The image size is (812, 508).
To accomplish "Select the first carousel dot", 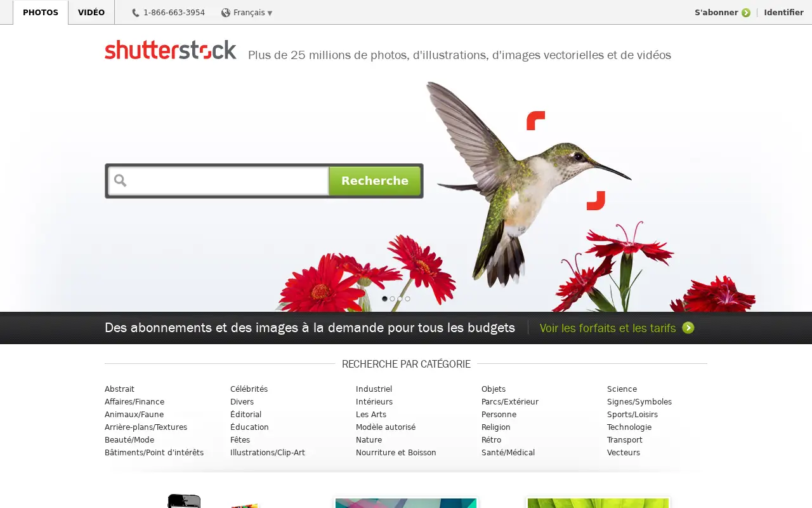I will pyautogui.click(x=384, y=298).
